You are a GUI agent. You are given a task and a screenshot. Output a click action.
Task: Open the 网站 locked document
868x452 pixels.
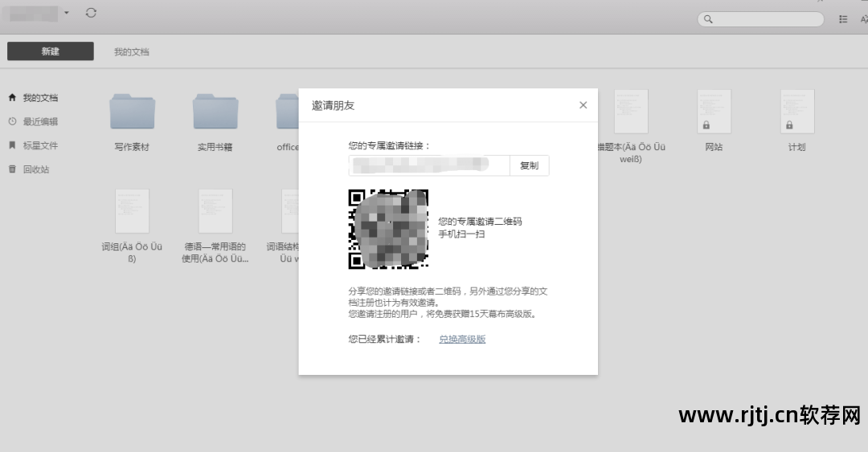click(714, 112)
